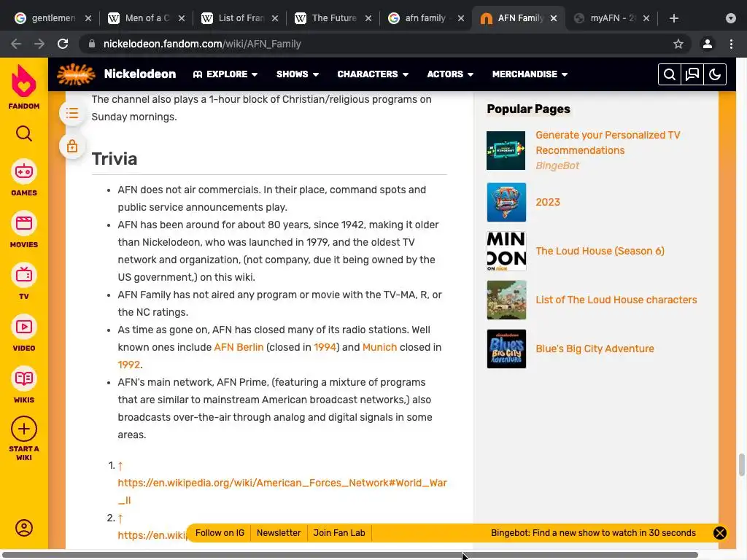Open the Munich link

click(x=379, y=347)
